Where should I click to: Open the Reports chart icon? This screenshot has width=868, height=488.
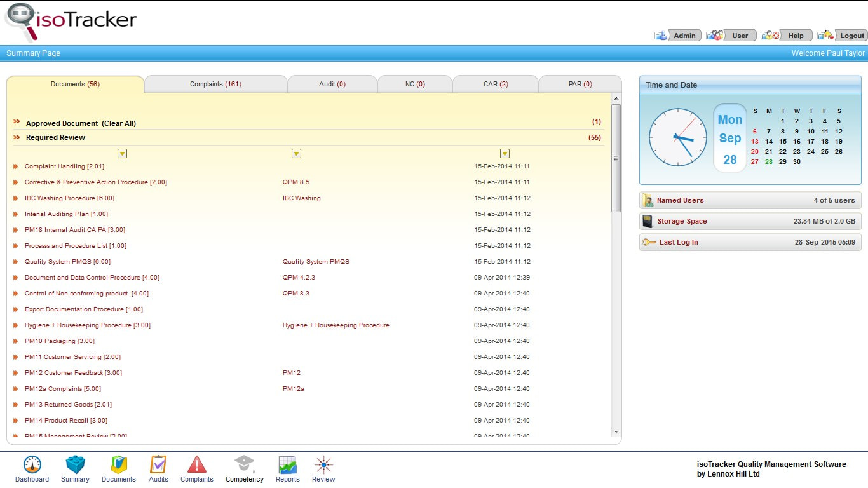[288, 464]
